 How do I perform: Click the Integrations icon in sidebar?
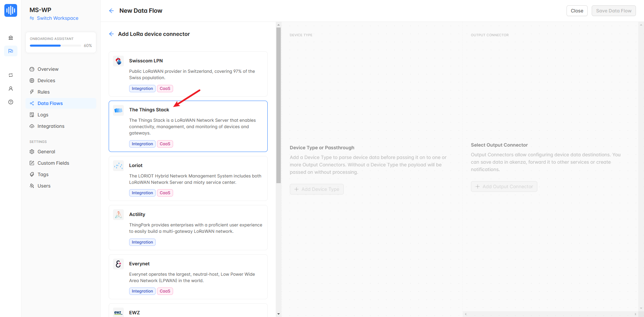[32, 126]
